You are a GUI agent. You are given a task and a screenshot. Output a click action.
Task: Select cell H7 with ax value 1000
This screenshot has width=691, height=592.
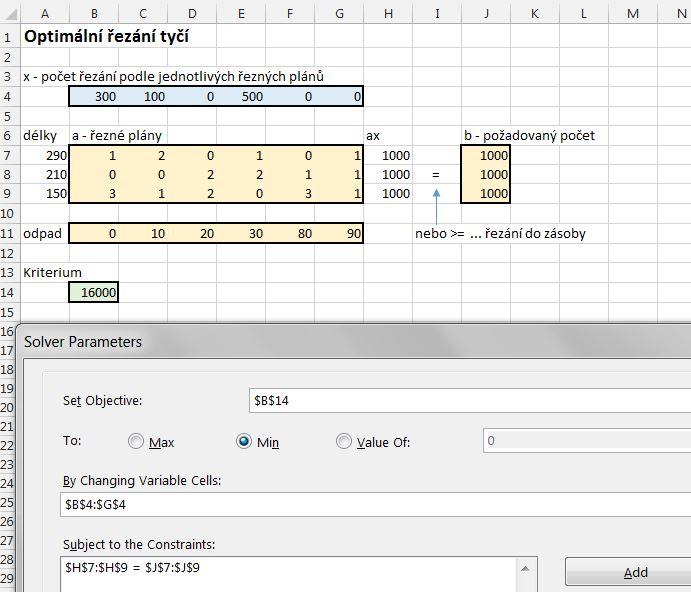388,155
